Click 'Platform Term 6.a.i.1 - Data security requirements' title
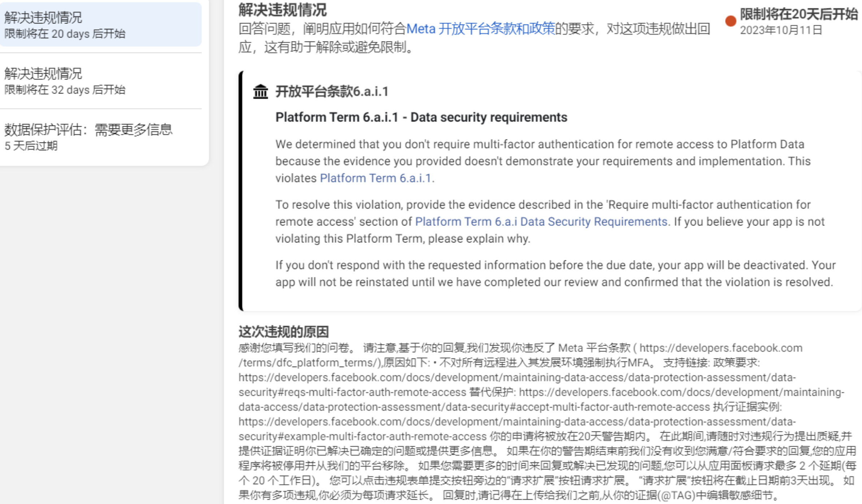Image resolution: width=862 pixels, height=504 pixels. (421, 117)
